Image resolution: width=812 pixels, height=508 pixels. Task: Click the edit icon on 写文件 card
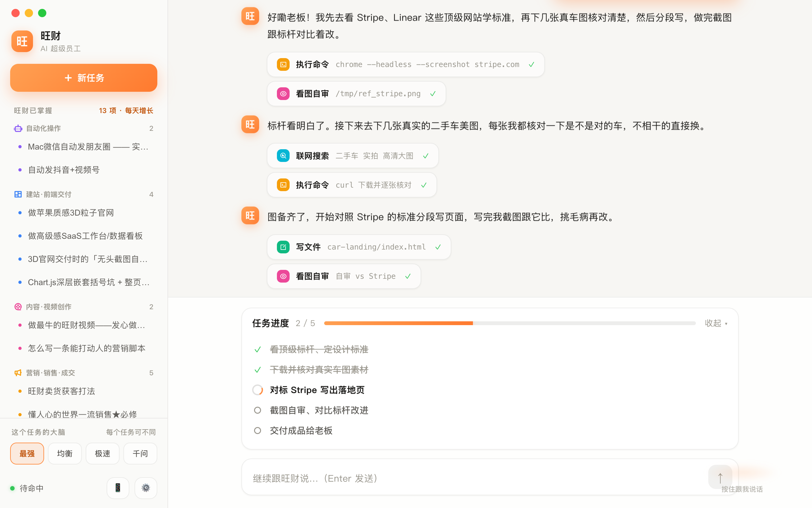283,247
